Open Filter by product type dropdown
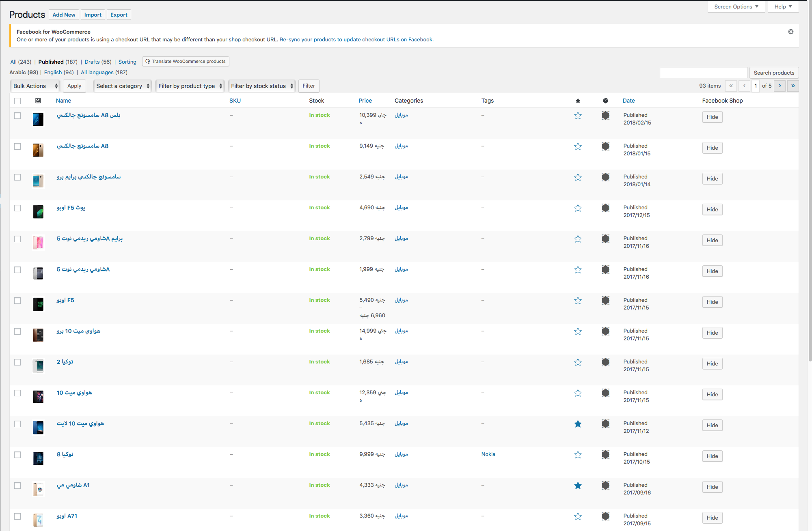 (190, 86)
